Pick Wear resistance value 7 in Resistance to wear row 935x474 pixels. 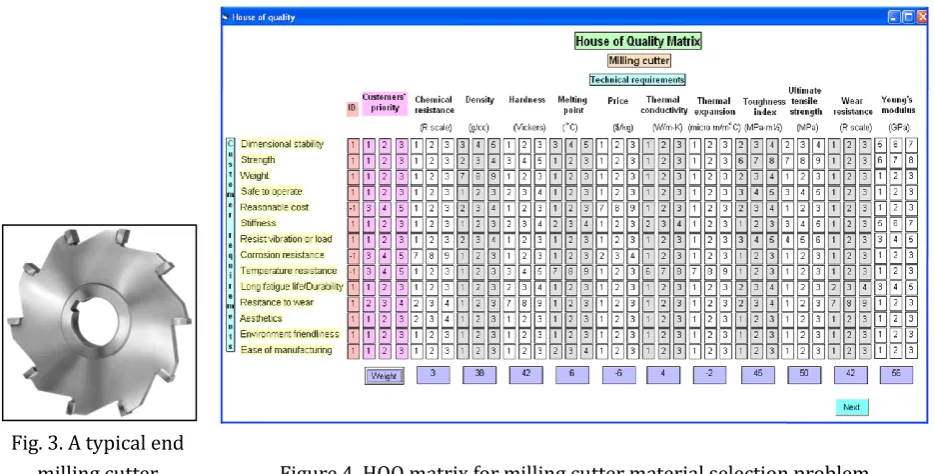click(x=835, y=303)
